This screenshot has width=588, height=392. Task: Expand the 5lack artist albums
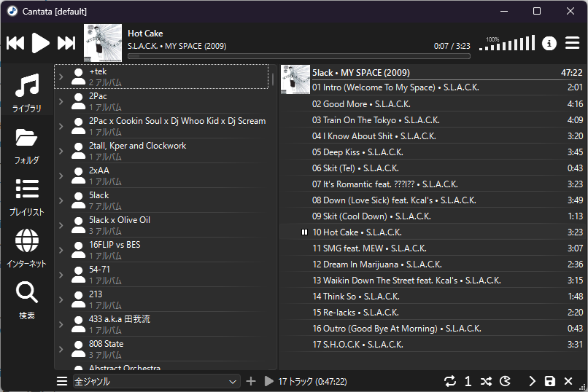[x=61, y=200]
